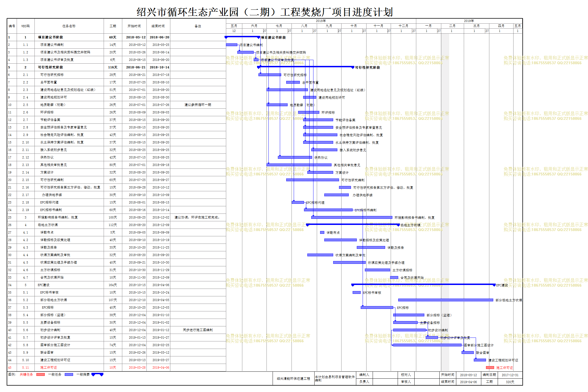
Task: Click the blue bar for 办理供地手续
Action: (x=337, y=195)
